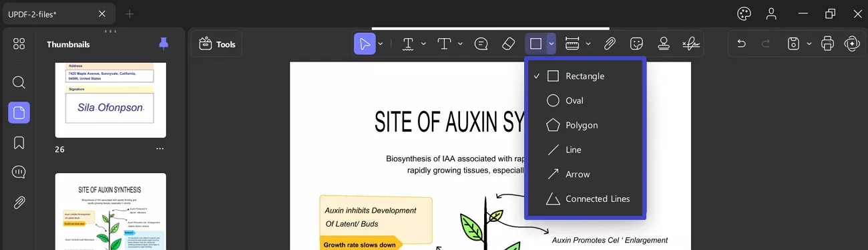The width and height of the screenshot is (868, 250).
Task: Expand the Text tool options arrow
Action: 460,43
